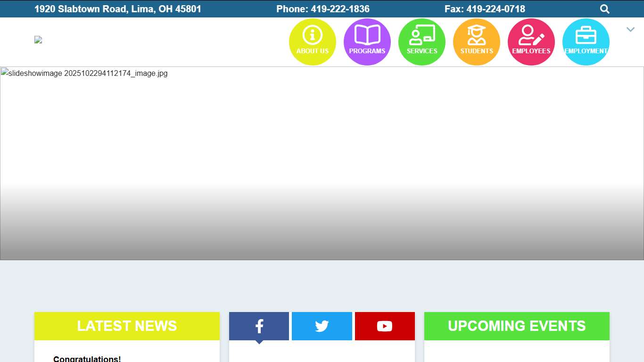Click the phone number 419-222-1836

tap(339, 9)
